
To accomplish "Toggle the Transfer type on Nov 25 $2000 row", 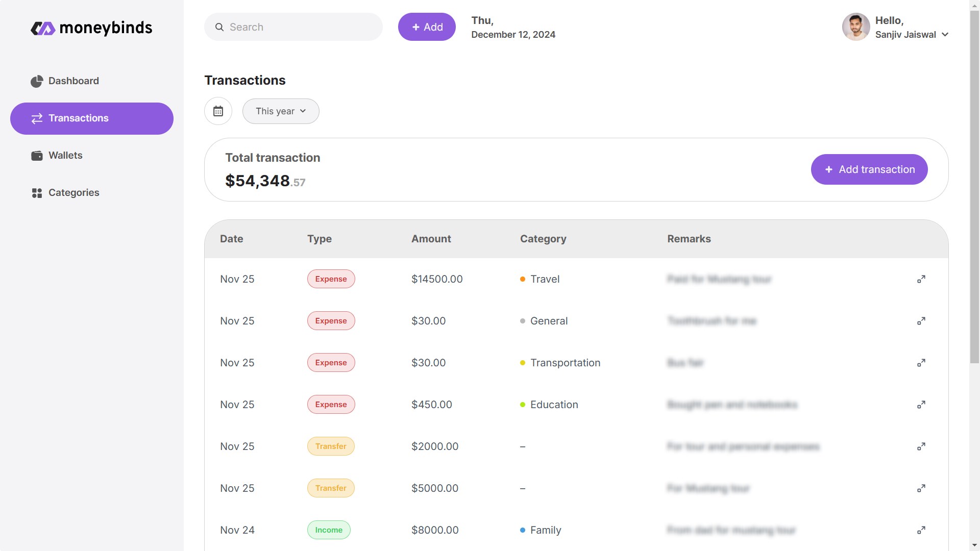I will point(330,446).
